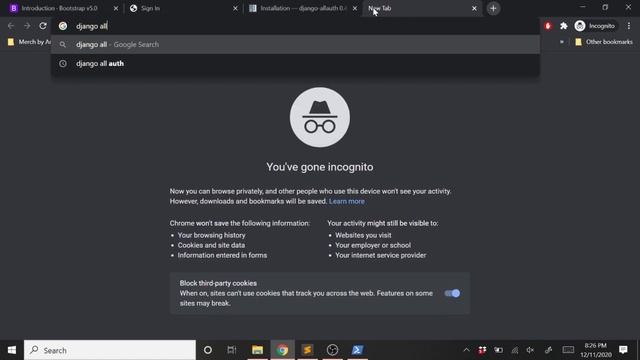The width and height of the screenshot is (640, 360).
Task: Open Merch by Amazon bookmark
Action: click(29, 42)
